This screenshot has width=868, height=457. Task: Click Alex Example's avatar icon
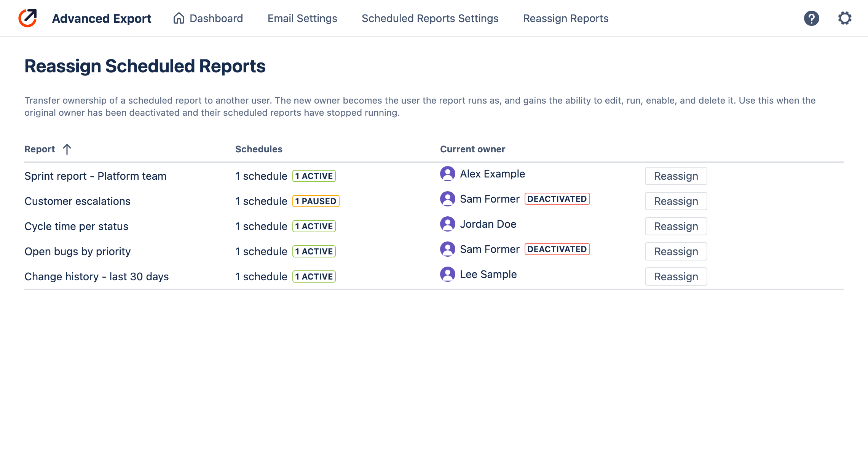(448, 174)
